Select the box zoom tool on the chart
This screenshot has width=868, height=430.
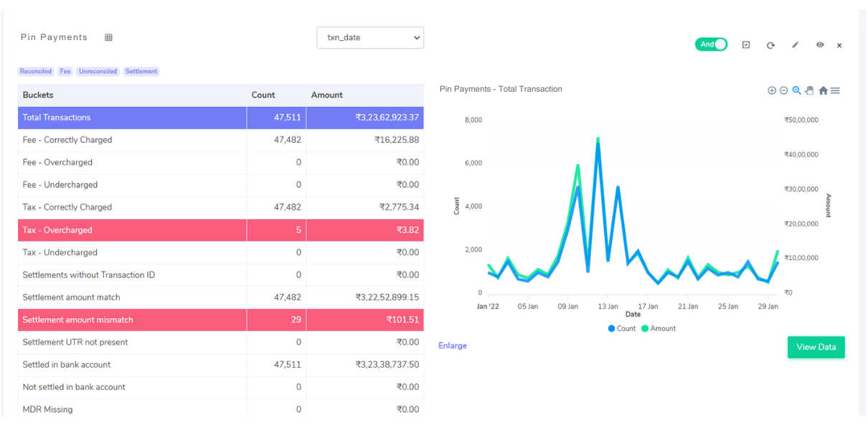pyautogui.click(x=796, y=90)
